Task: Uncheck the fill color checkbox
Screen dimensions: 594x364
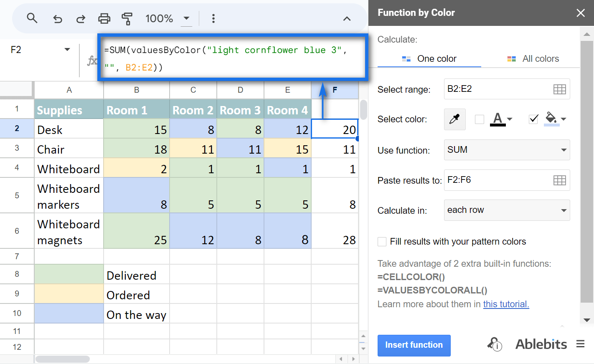Action: (533, 119)
